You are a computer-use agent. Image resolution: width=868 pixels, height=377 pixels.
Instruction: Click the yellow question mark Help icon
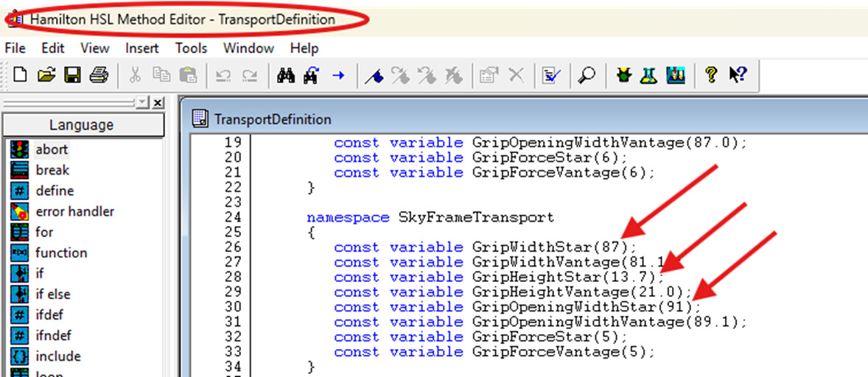pos(711,74)
